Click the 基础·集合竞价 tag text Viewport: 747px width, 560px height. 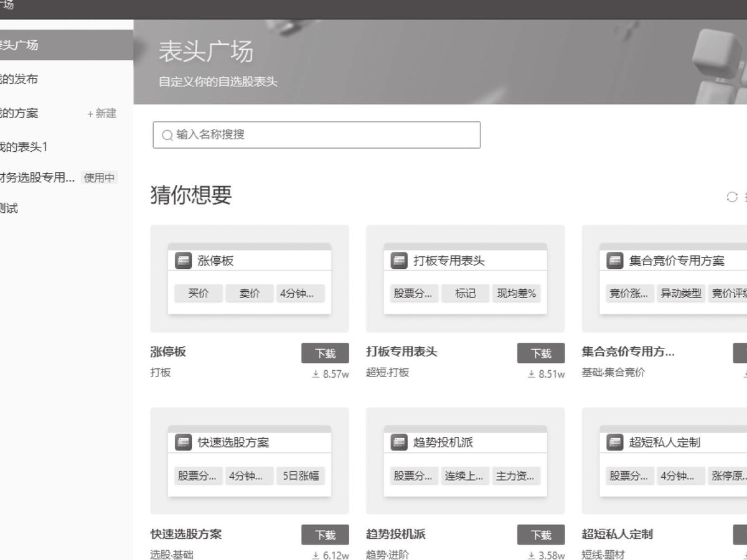(x=613, y=373)
